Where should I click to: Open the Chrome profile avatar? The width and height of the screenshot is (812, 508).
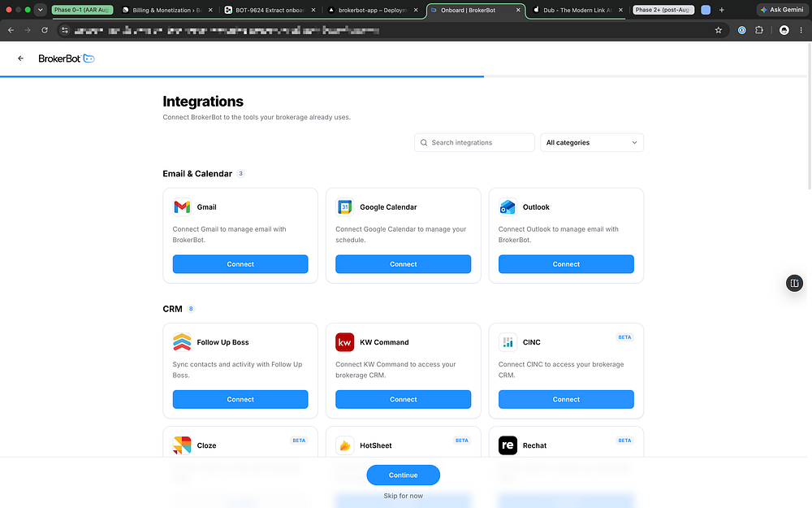(784, 31)
